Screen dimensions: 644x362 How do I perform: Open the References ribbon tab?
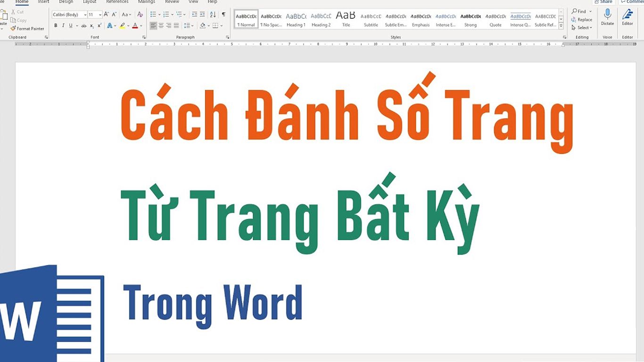(x=117, y=2)
